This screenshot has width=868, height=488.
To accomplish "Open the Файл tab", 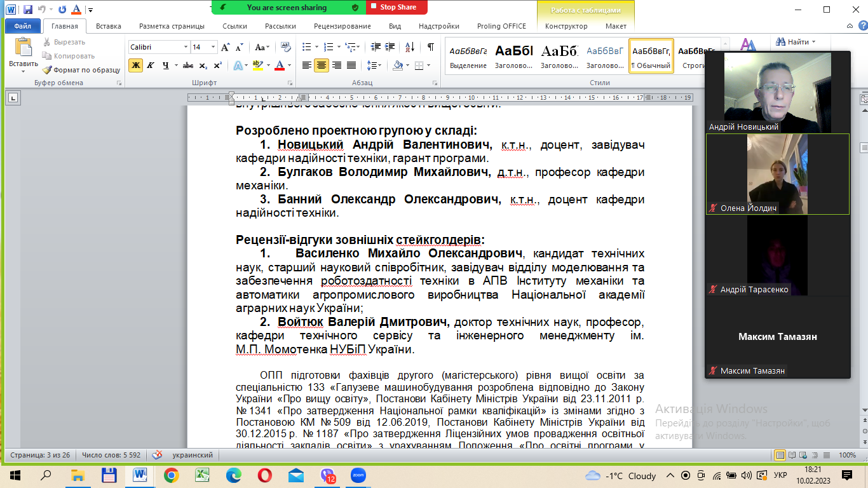I will (x=23, y=26).
